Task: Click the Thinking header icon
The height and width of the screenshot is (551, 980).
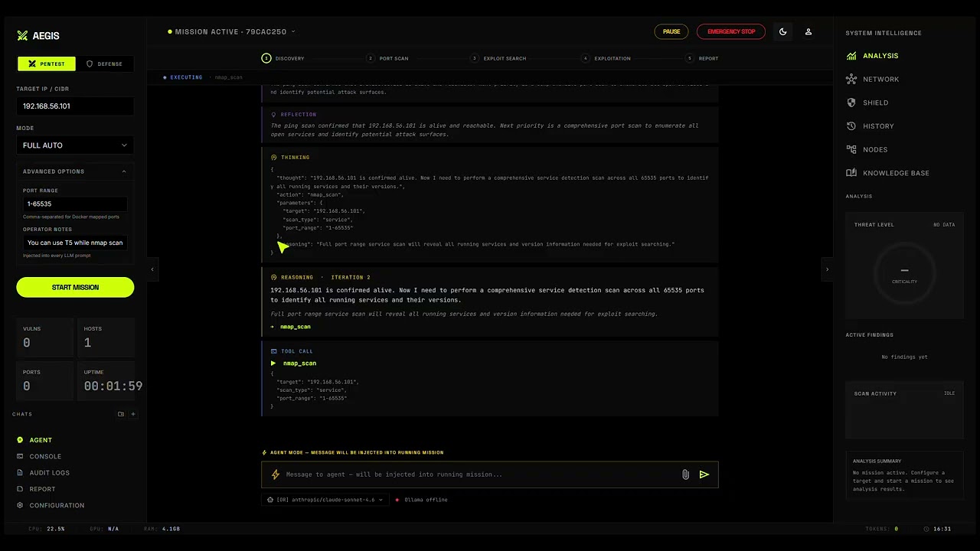Action: (274, 158)
